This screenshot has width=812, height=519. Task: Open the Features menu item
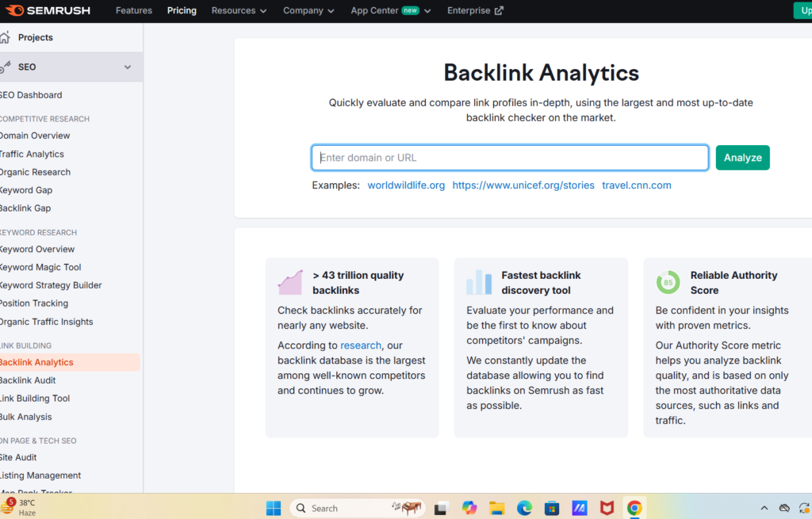click(133, 10)
